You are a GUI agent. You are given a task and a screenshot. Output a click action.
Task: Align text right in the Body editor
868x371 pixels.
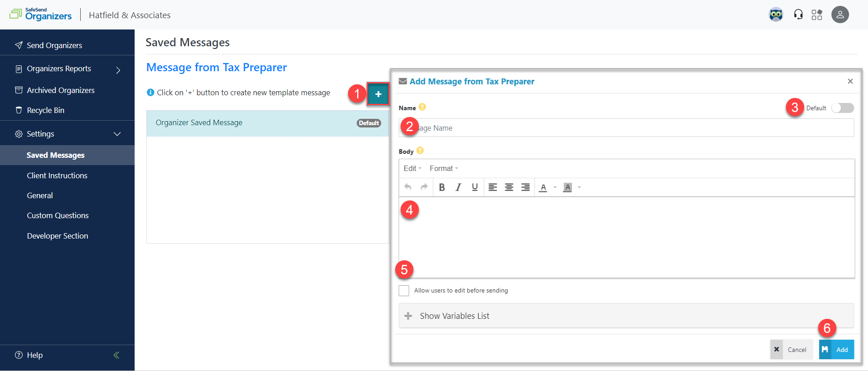tap(525, 187)
